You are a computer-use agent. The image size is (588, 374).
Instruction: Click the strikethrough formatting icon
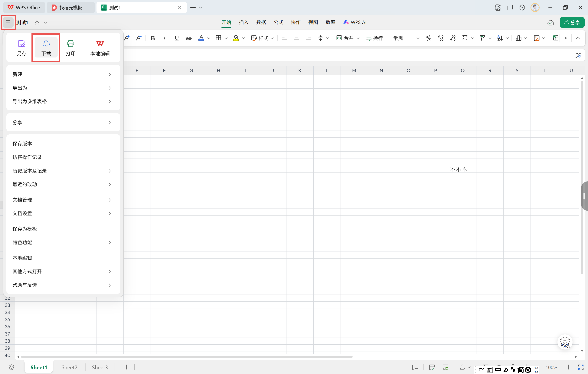click(x=188, y=38)
